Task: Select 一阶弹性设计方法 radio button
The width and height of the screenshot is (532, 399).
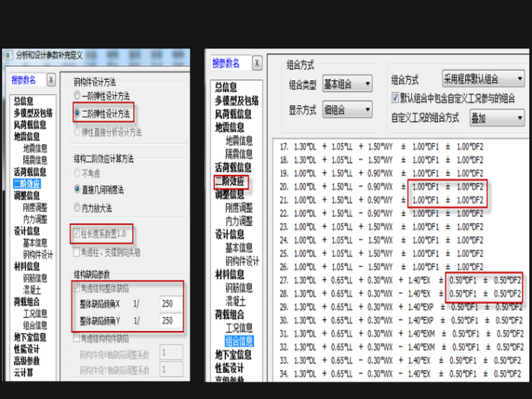Action: pos(78,95)
